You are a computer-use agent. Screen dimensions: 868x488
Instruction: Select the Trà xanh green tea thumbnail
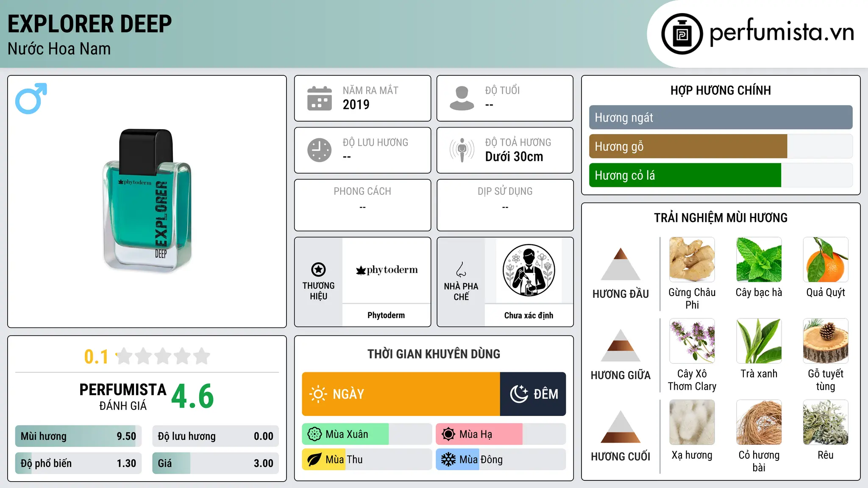759,341
